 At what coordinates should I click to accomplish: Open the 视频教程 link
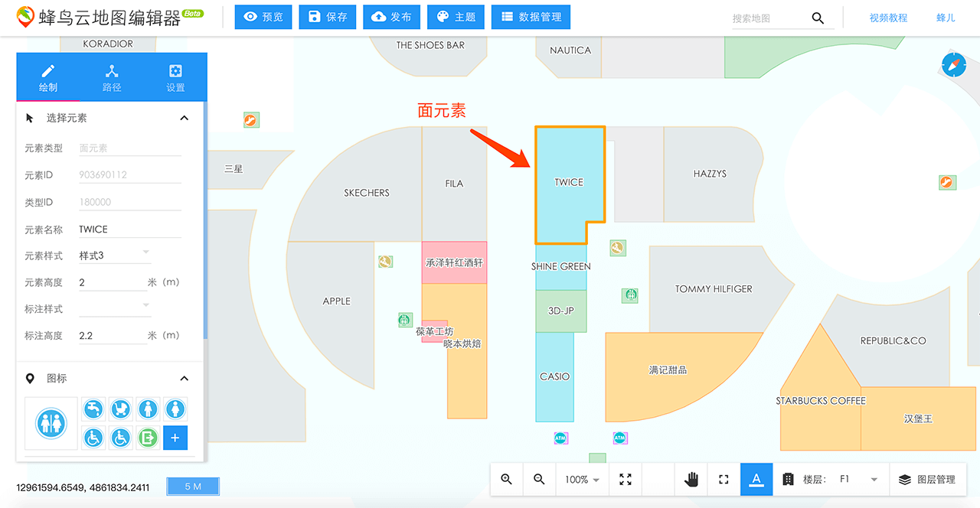tap(888, 18)
